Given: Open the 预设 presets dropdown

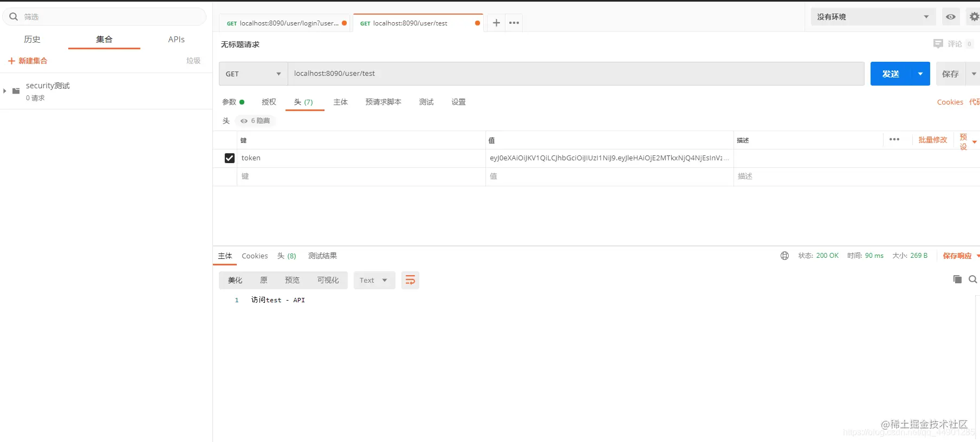Looking at the screenshot, I should 968,142.
